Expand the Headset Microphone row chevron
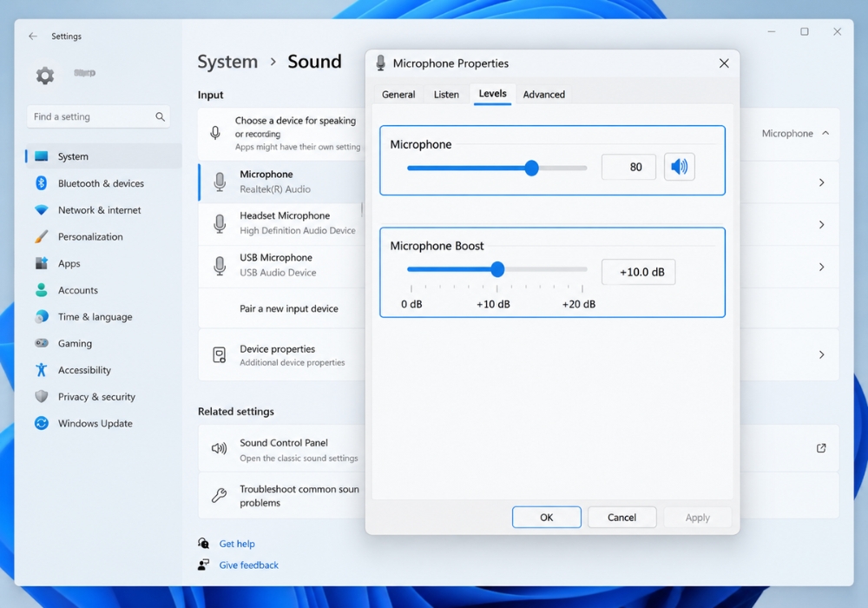The width and height of the screenshot is (868, 608). (x=821, y=225)
